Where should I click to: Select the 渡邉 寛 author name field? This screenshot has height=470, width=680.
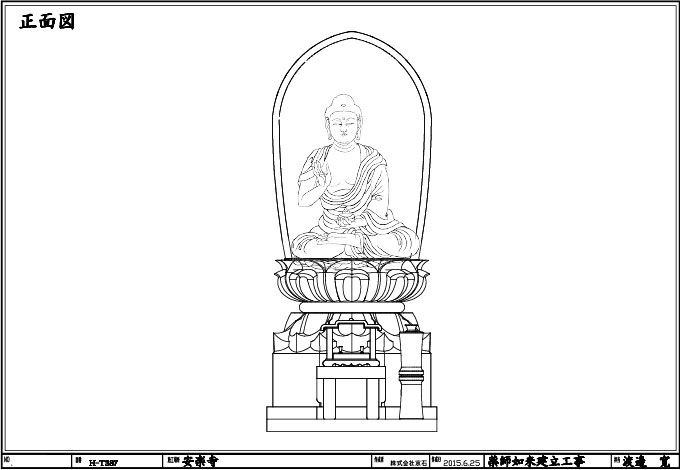pyautogui.click(x=645, y=462)
